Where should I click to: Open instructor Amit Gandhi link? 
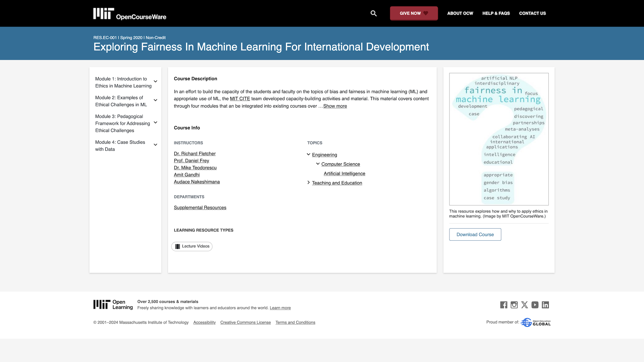point(186,175)
